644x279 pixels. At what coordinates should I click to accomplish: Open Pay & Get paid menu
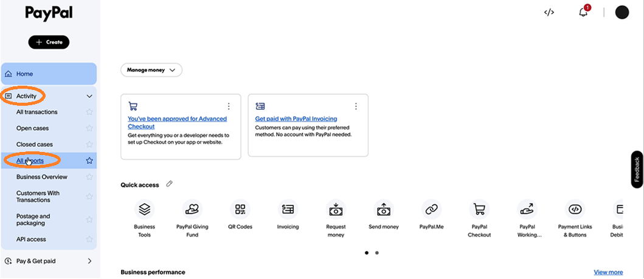pos(36,261)
